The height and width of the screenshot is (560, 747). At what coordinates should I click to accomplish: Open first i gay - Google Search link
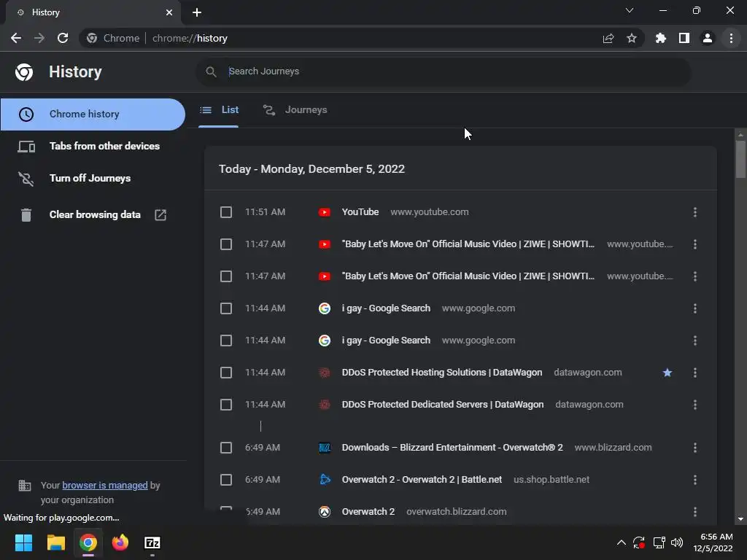click(x=386, y=308)
